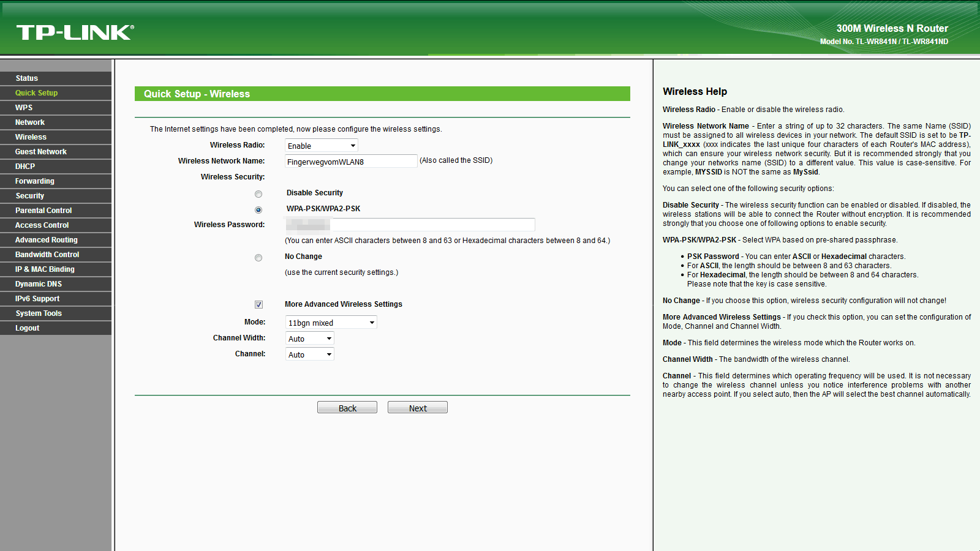Click the '300M Wireless N Router' text
Image resolution: width=980 pixels, height=551 pixels.
tap(892, 28)
